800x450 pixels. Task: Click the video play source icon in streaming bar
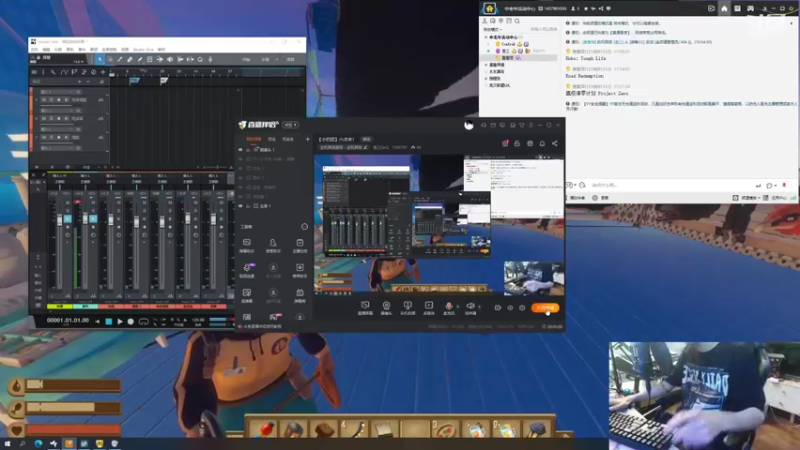[x=429, y=306]
